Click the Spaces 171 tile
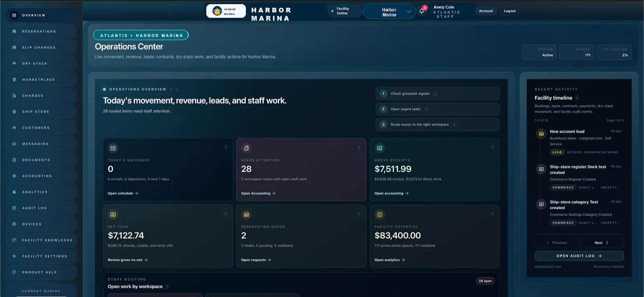 pos(577,52)
